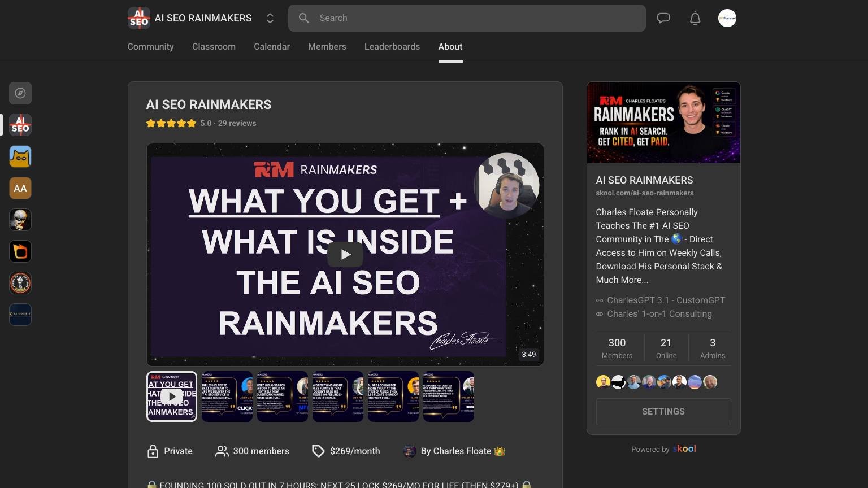Click the link icon beside 1-on-1 Consulting

600,314
